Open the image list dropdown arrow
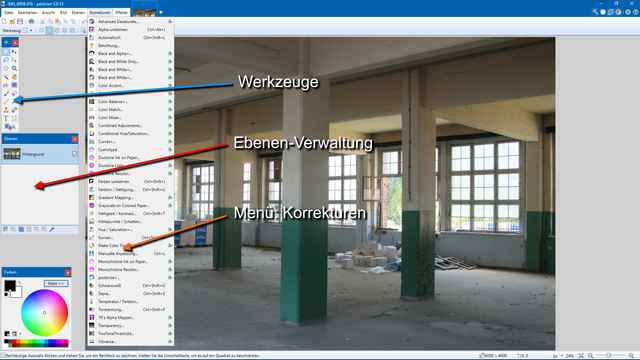640x360 pixels. tap(161, 12)
